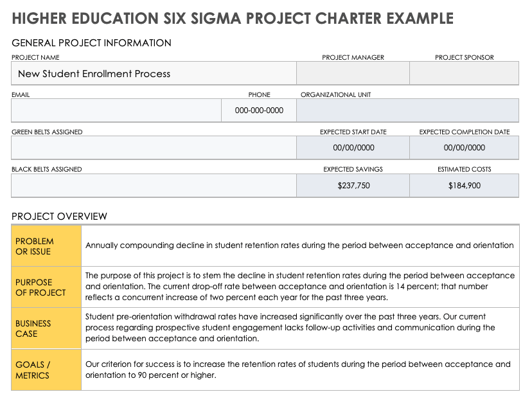Click the Expected Start Date cell

[x=353, y=148]
